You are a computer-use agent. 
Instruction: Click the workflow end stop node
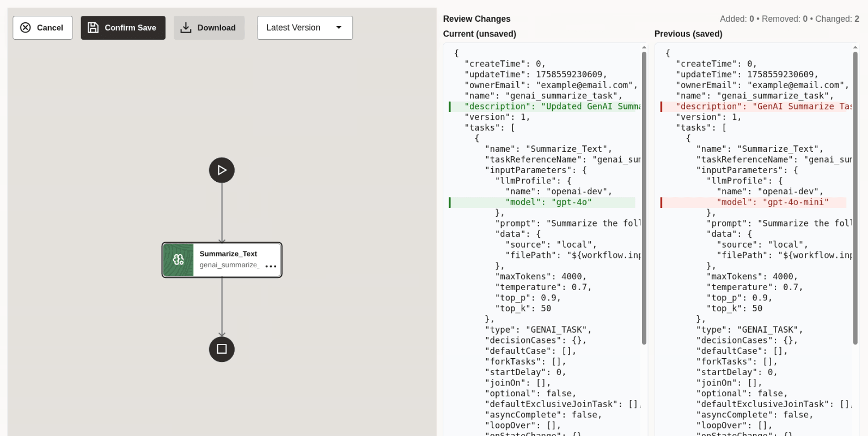tap(222, 349)
